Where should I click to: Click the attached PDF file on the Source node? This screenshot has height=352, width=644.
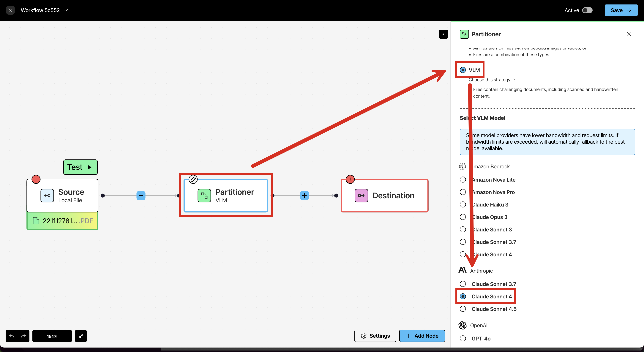pyautogui.click(x=62, y=221)
